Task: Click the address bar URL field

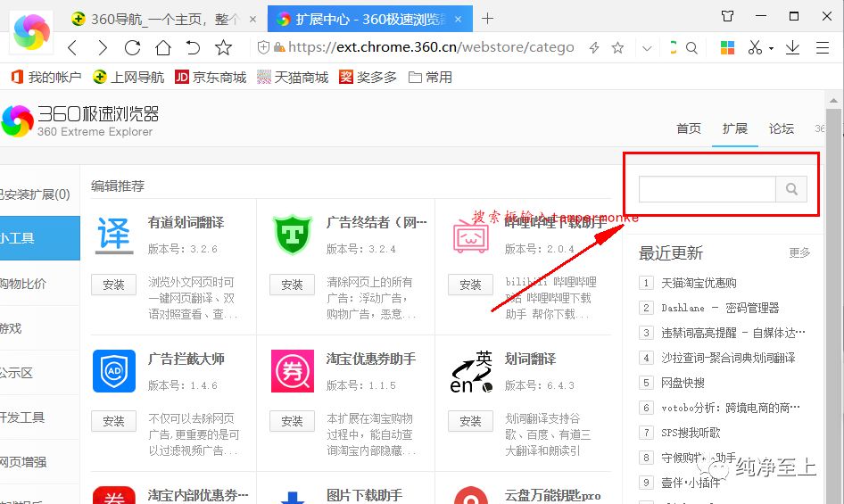Action: click(431, 48)
